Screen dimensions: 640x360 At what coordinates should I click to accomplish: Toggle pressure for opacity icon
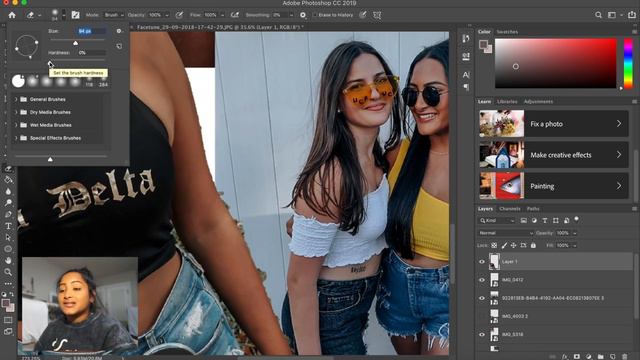click(179, 15)
